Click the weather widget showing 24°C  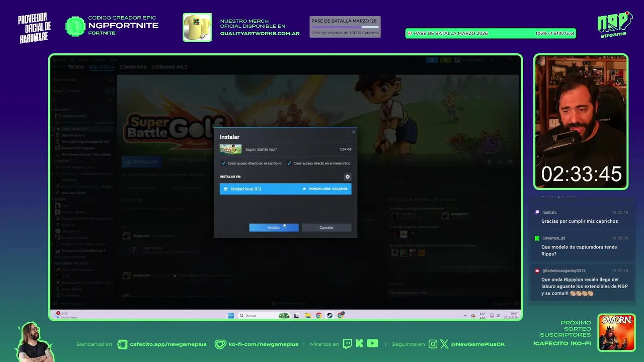pos(64,315)
